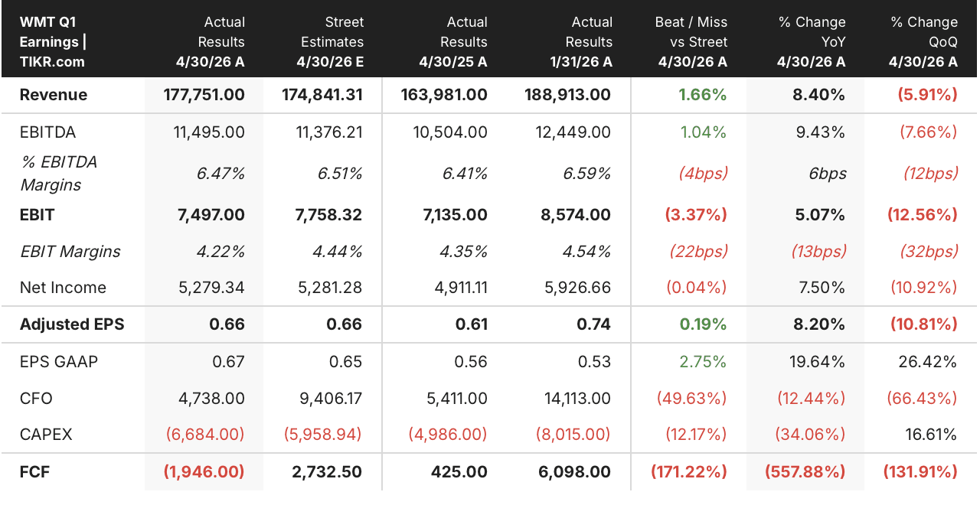Click FCF YoY change (557.88%)
980x505 pixels.
(x=805, y=471)
